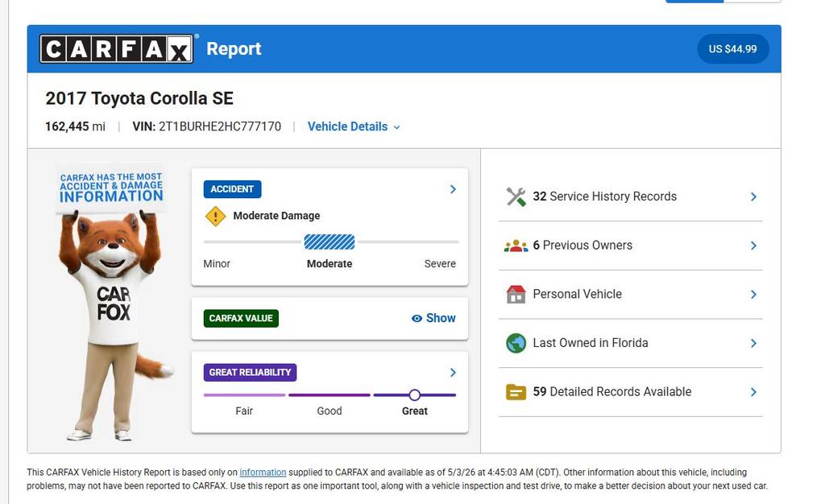Screen dimensions: 825x504
Task: Click the 32 Service History Records text
Action: 604,196
